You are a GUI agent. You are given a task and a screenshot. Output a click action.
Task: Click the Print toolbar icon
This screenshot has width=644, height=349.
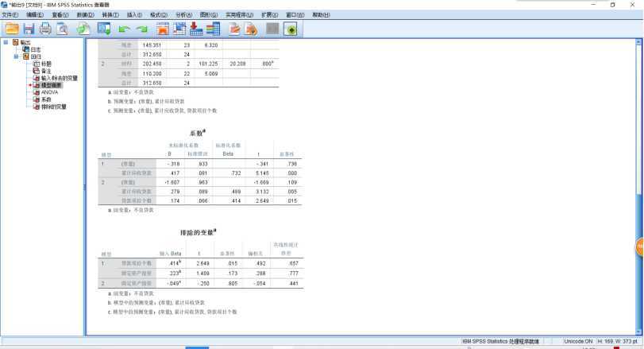[x=45, y=29]
